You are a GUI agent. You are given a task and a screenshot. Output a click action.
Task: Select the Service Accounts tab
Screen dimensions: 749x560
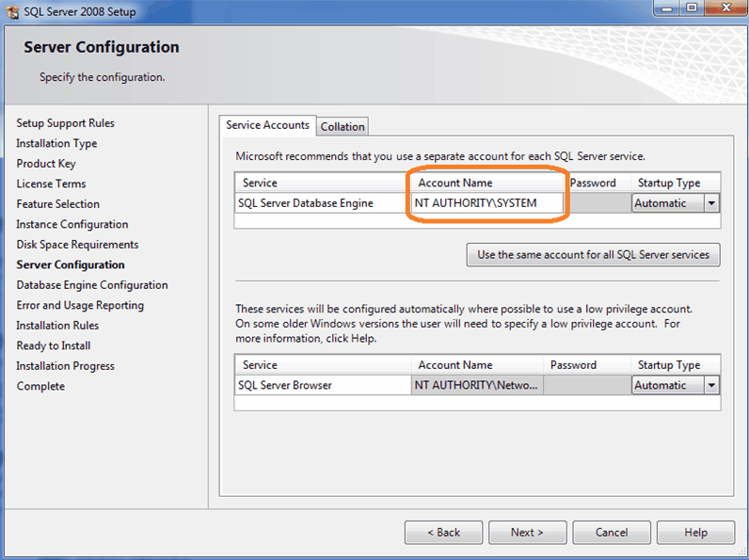267,125
